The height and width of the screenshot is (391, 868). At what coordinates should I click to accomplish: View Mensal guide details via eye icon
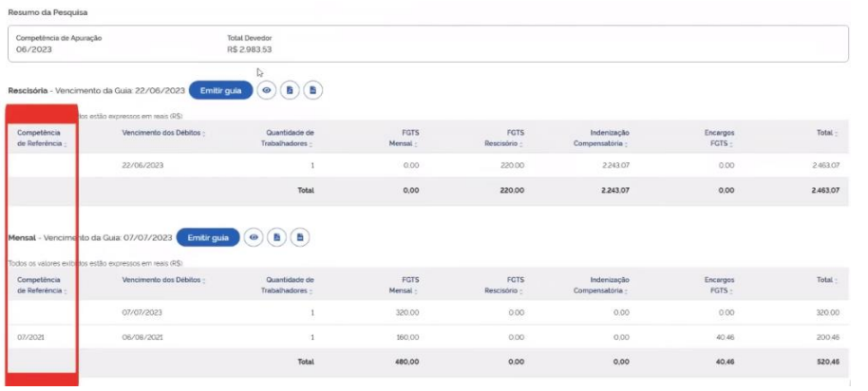point(255,238)
